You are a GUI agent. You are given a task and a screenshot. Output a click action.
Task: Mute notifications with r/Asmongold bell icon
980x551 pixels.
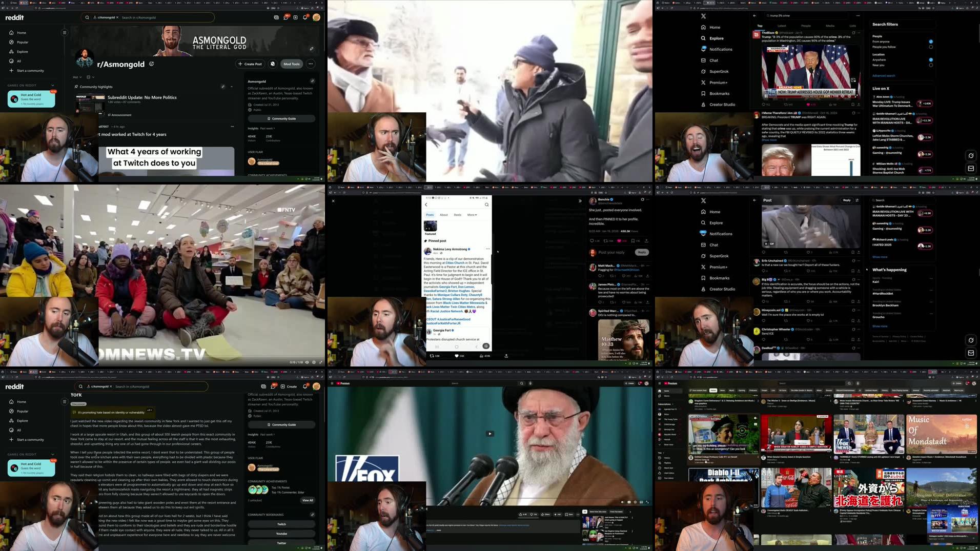(x=273, y=64)
